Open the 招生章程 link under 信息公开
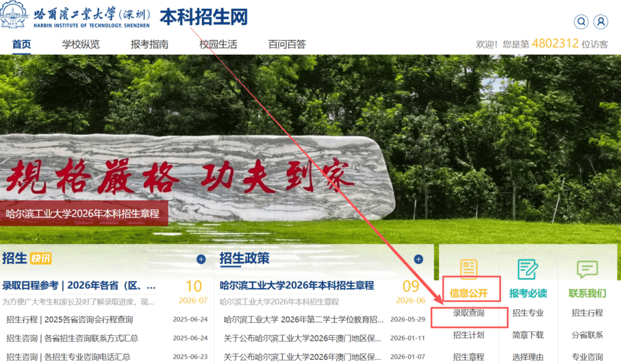The width and height of the screenshot is (621, 364). click(x=469, y=357)
